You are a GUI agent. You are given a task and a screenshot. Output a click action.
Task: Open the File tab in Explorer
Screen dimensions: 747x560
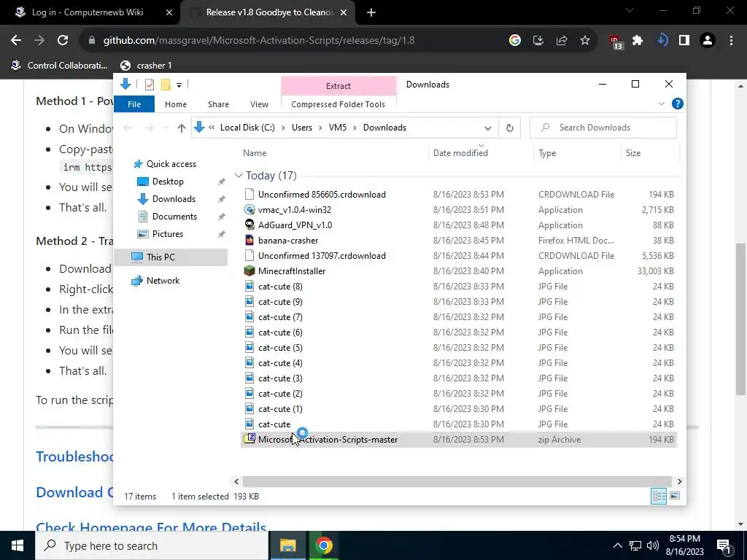pos(134,104)
